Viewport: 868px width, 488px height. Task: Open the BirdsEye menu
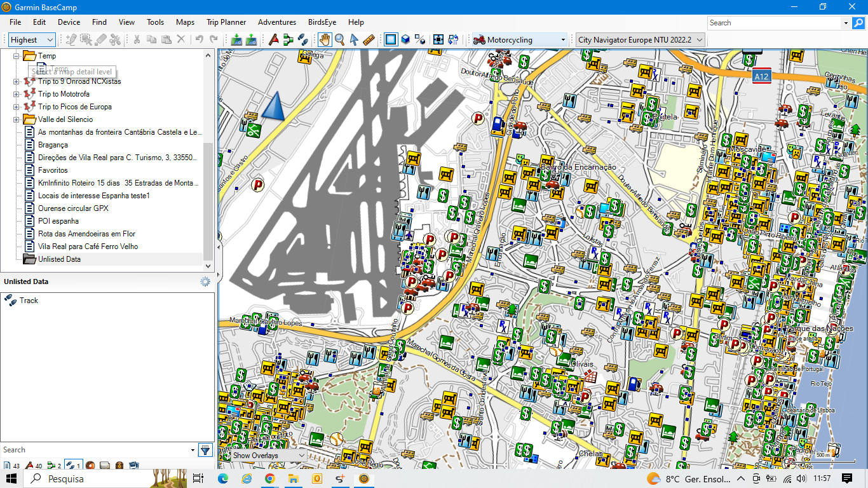click(x=322, y=22)
